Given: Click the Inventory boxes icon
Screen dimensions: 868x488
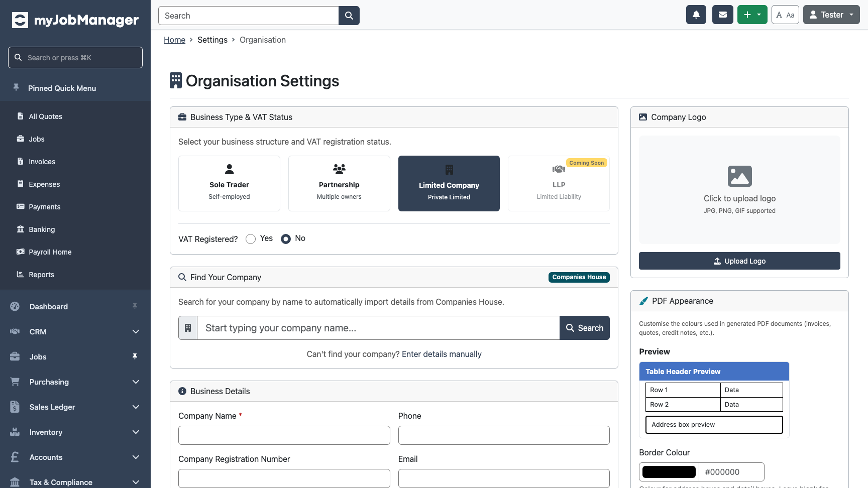Looking at the screenshot, I should (15, 432).
